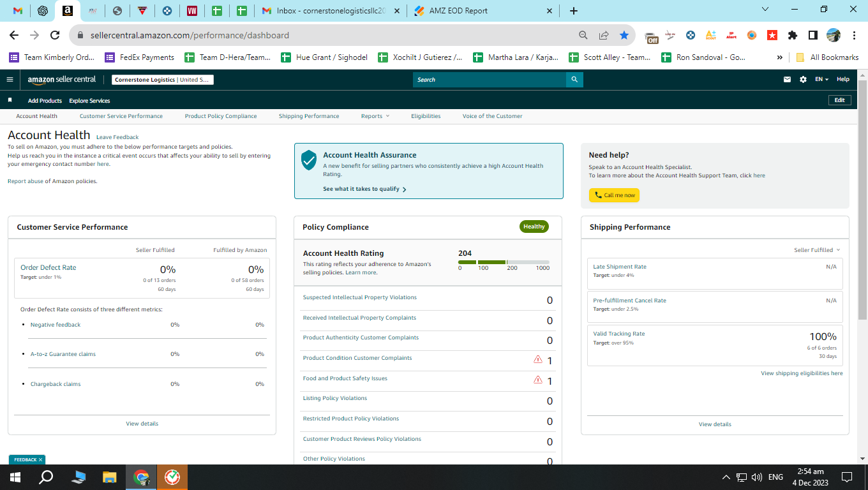Image resolution: width=868 pixels, height=490 pixels.
Task: Open Received Intellectual Property Complaints link
Action: pos(359,318)
